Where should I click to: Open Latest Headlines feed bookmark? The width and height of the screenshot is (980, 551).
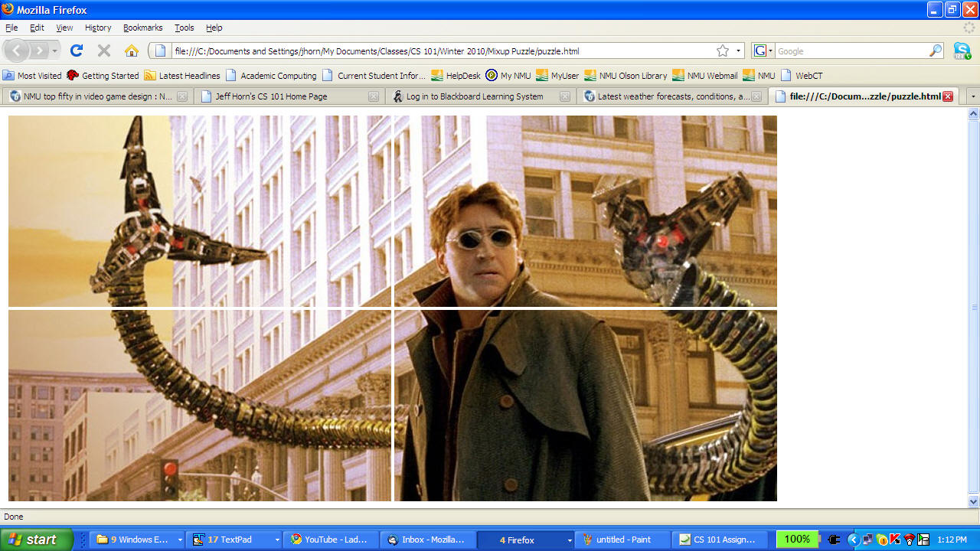pyautogui.click(x=182, y=76)
